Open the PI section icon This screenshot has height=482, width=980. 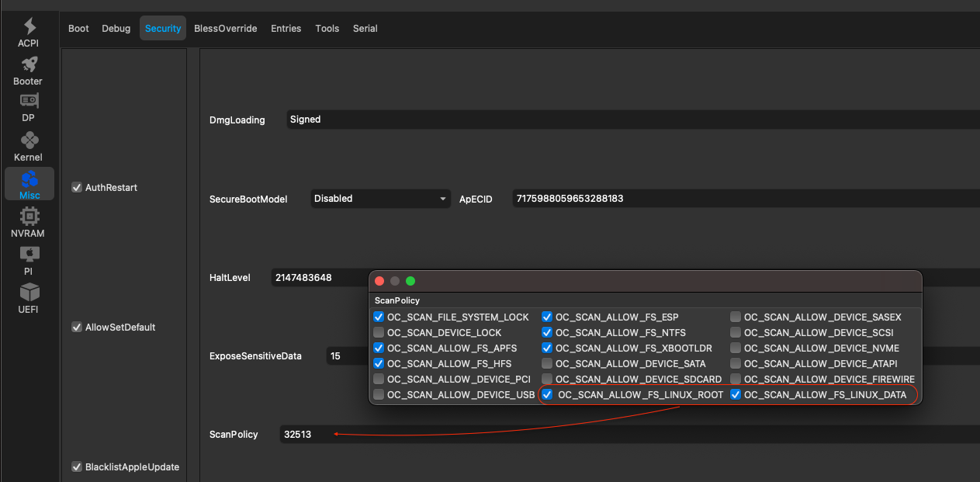(x=29, y=255)
